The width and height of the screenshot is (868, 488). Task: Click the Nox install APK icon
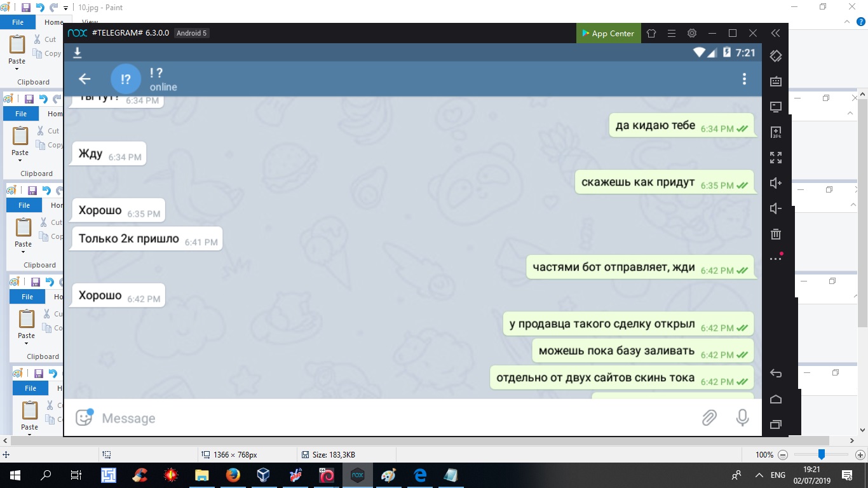[x=775, y=132]
